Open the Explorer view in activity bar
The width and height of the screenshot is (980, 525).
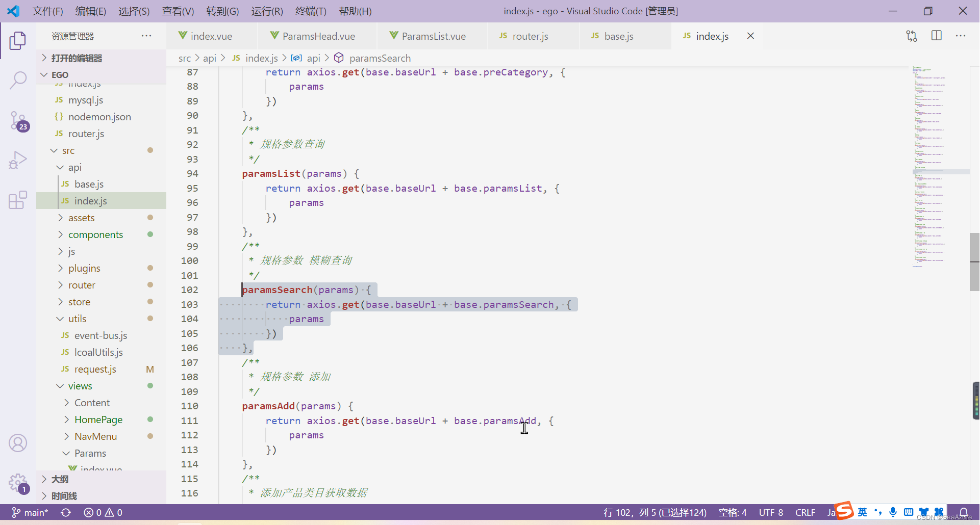point(18,41)
